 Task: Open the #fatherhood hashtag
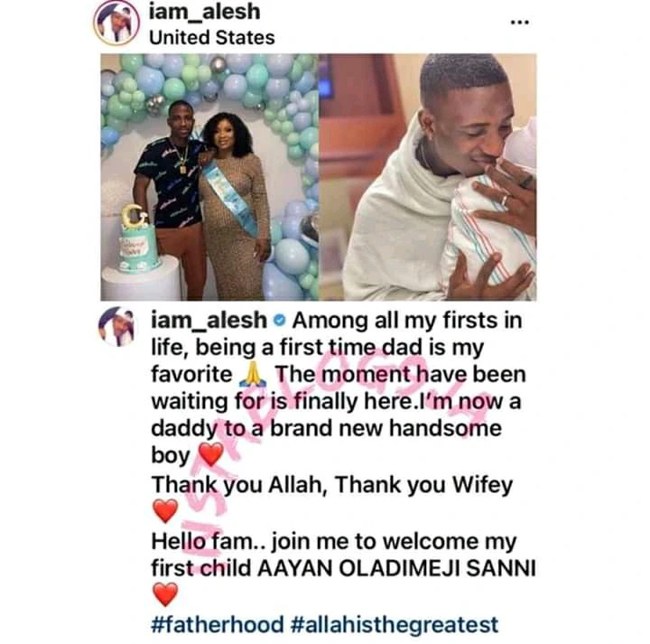pos(218,624)
